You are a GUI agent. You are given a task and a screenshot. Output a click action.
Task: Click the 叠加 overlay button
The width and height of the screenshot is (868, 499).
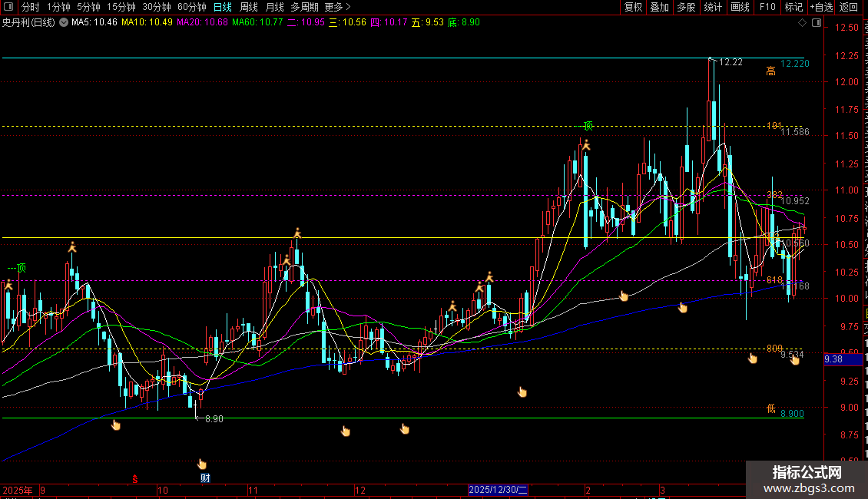click(x=659, y=7)
